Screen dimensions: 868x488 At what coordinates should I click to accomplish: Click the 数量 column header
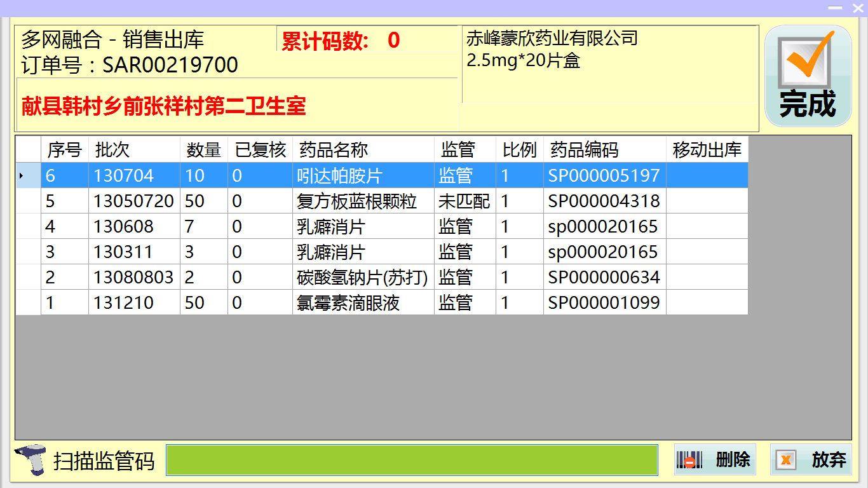click(x=203, y=150)
